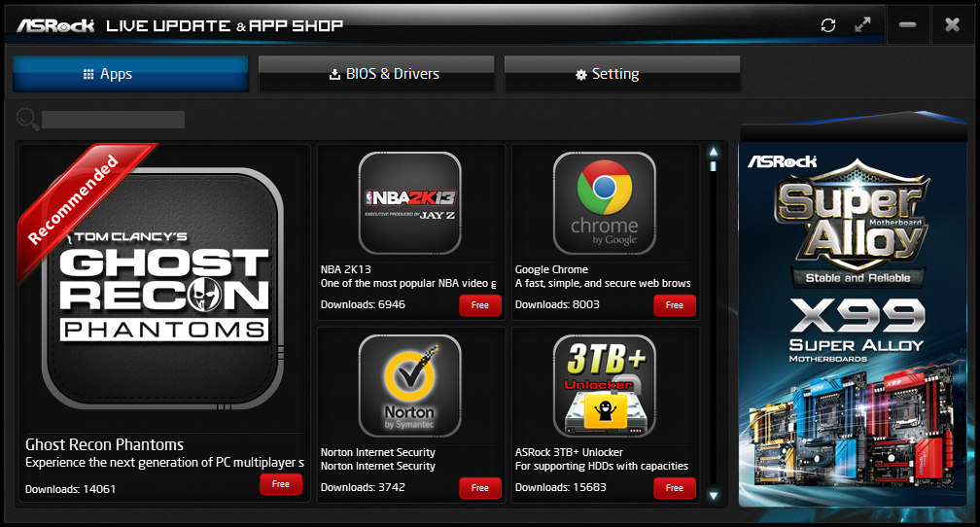Click the refresh icon in title bar
Image resolution: width=980 pixels, height=527 pixels.
[828, 25]
